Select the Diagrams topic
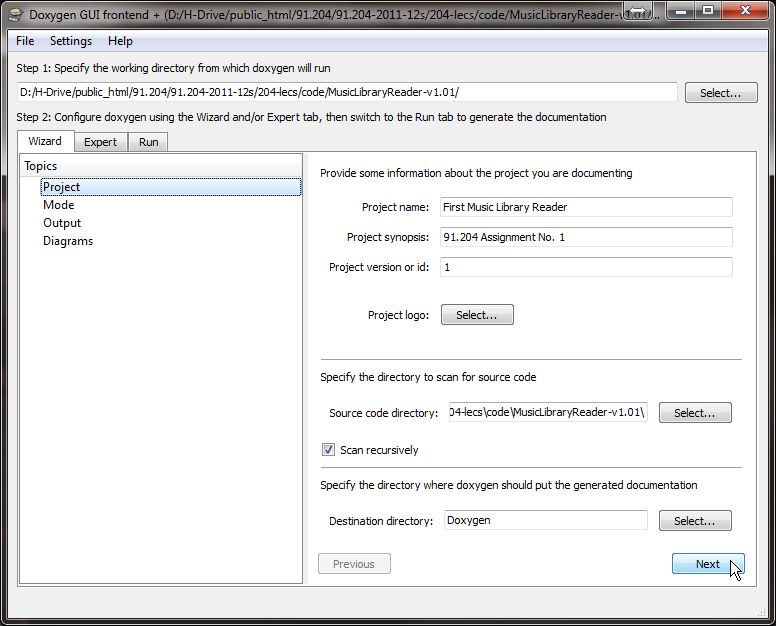 (68, 241)
